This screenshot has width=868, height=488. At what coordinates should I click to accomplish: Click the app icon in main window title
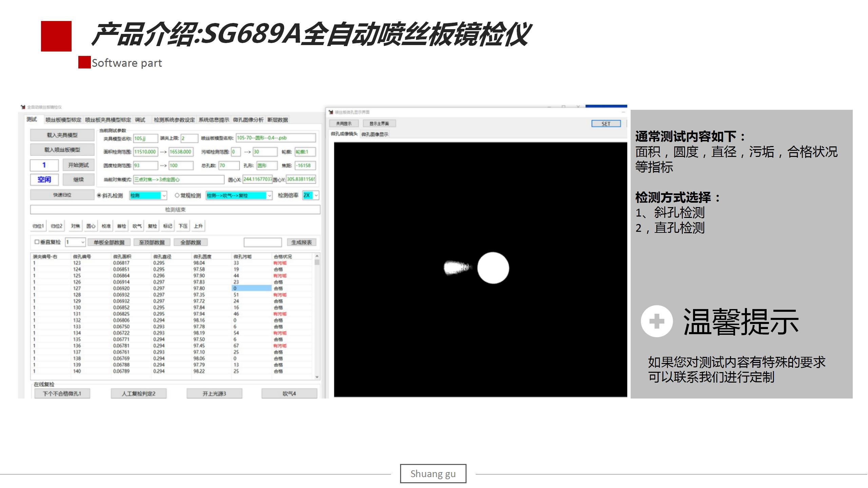click(x=23, y=107)
